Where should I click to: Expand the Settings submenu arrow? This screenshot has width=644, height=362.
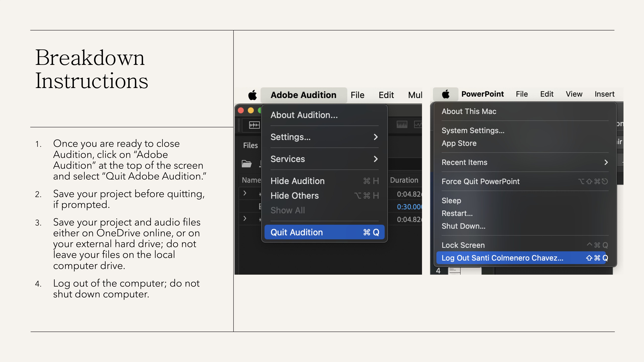click(x=375, y=137)
